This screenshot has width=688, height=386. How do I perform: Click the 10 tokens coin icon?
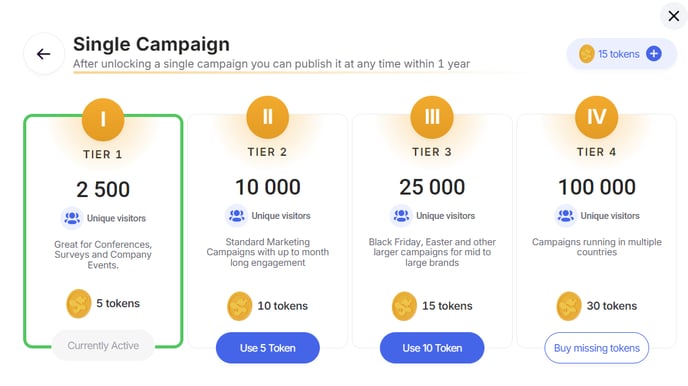coord(240,306)
